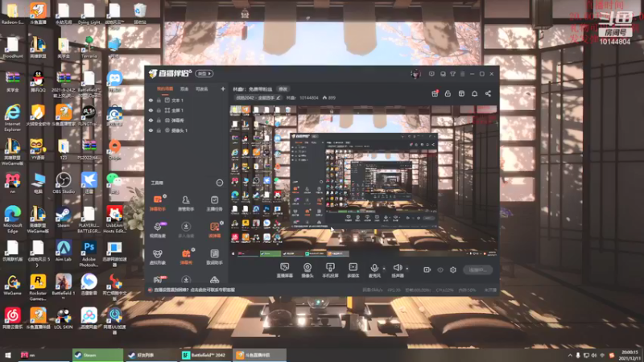The width and height of the screenshot is (644, 362).
Task: Toggle the lock for 全屏 1 layer
Action: (x=159, y=110)
